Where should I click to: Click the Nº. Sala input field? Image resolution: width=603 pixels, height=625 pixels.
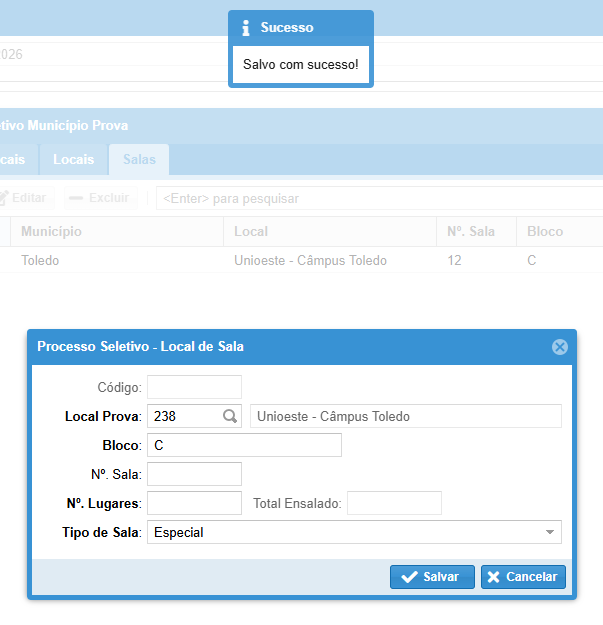[194, 474]
